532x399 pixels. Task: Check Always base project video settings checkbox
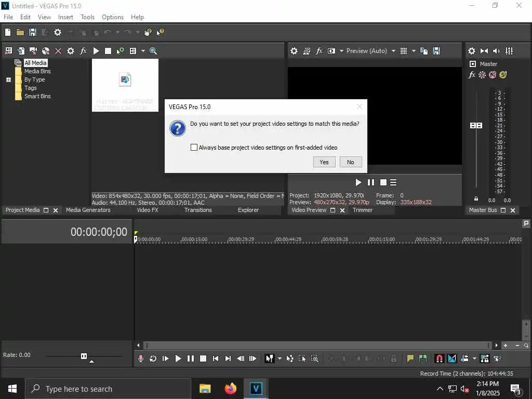click(194, 147)
